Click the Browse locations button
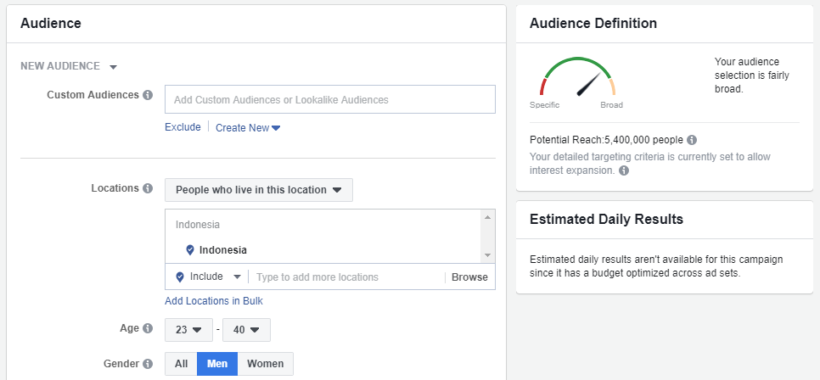This screenshot has height=380, width=820. pyautogui.click(x=470, y=277)
